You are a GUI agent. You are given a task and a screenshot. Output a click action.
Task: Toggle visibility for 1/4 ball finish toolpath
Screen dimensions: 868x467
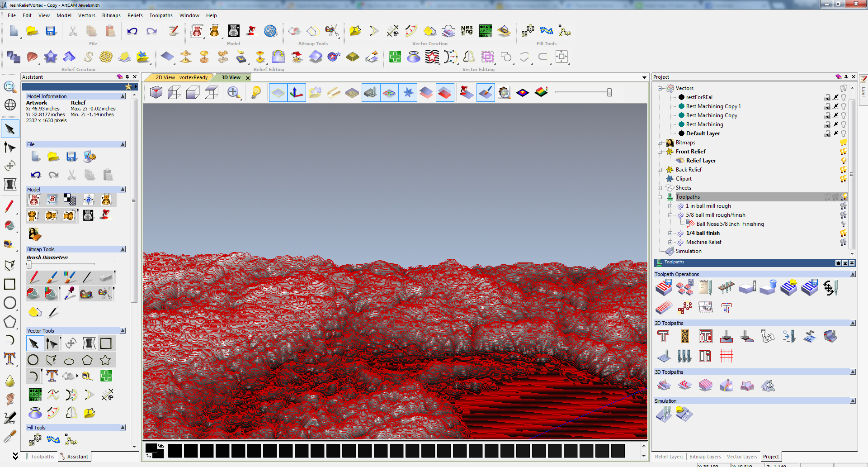[843, 233]
